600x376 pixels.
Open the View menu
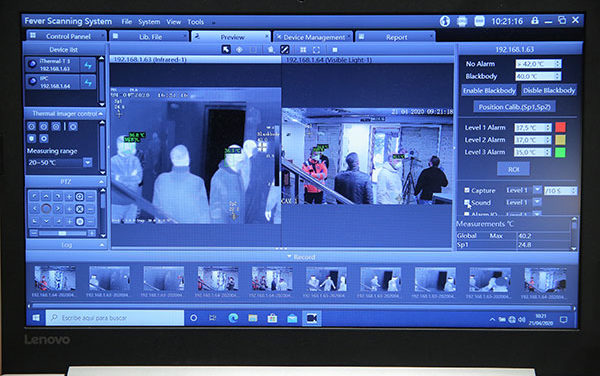[x=173, y=22]
